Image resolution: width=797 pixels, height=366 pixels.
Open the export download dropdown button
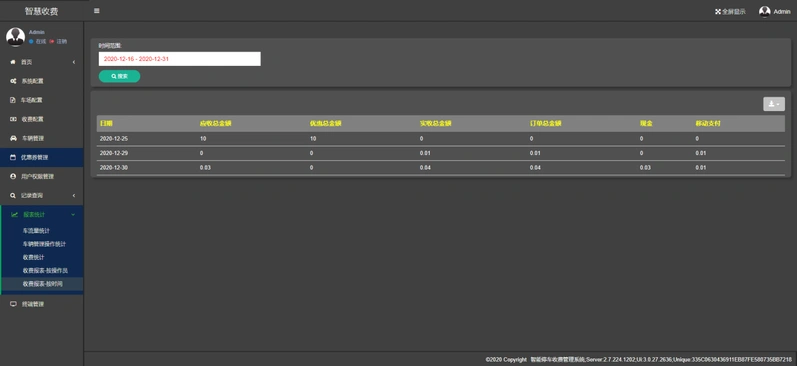point(774,104)
